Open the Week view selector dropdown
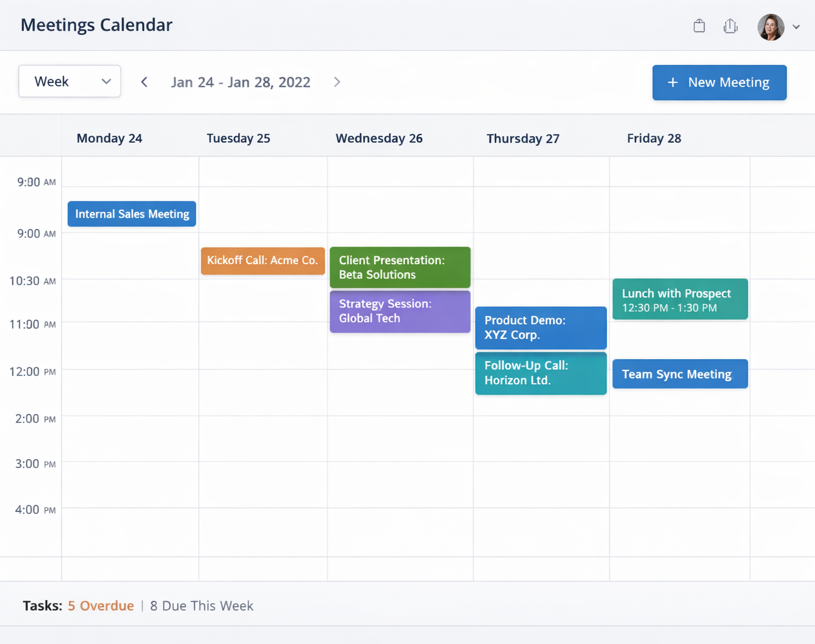Image resolution: width=815 pixels, height=644 pixels. click(69, 81)
